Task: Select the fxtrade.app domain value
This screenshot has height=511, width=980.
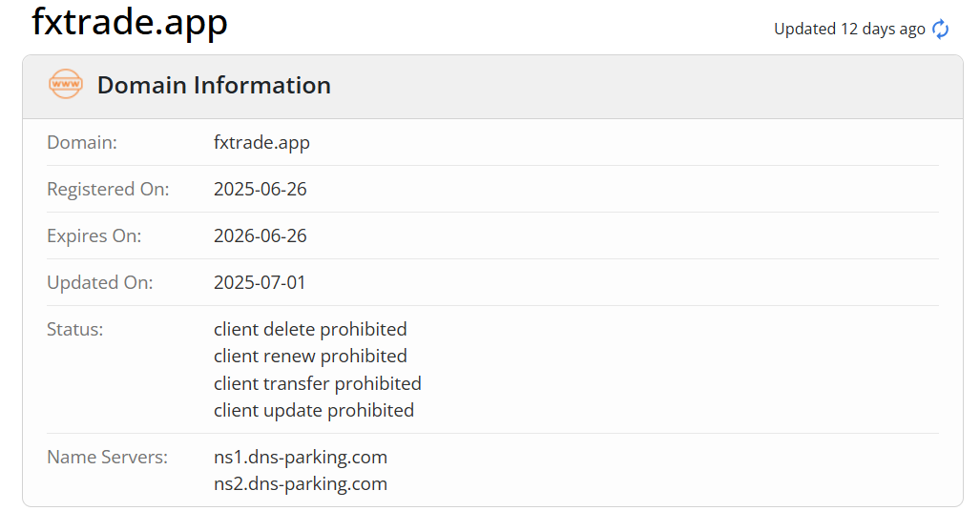Action: (261, 143)
